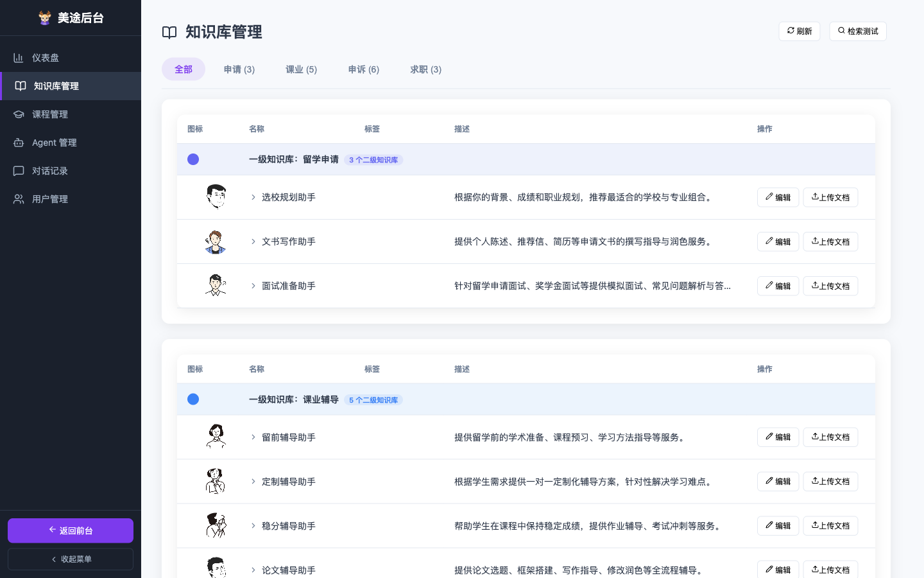924x578 pixels.
Task: Edit the 留前辅导助手 entry
Action: 778,437
